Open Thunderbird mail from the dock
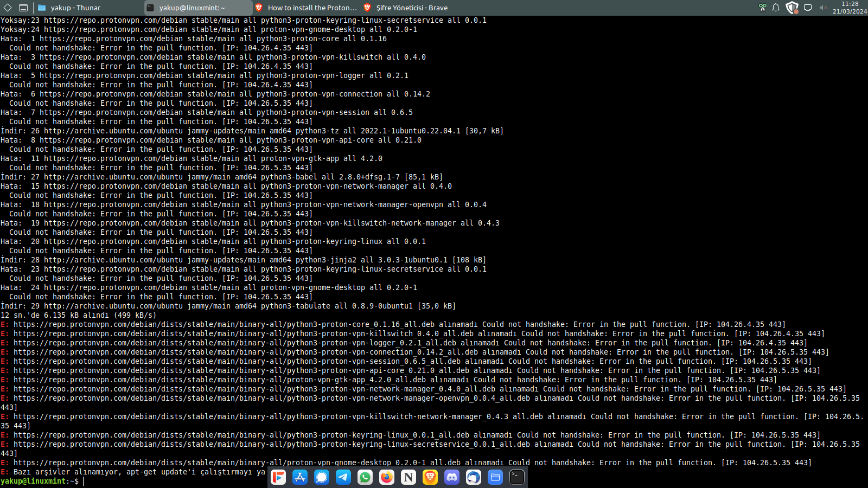Image resolution: width=868 pixels, height=488 pixels. (x=474, y=477)
